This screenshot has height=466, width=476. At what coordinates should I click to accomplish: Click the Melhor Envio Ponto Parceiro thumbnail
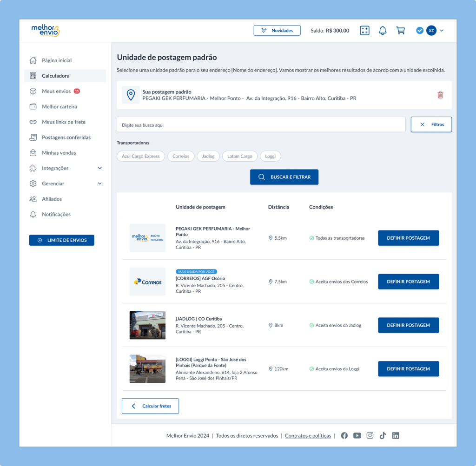pyautogui.click(x=147, y=238)
